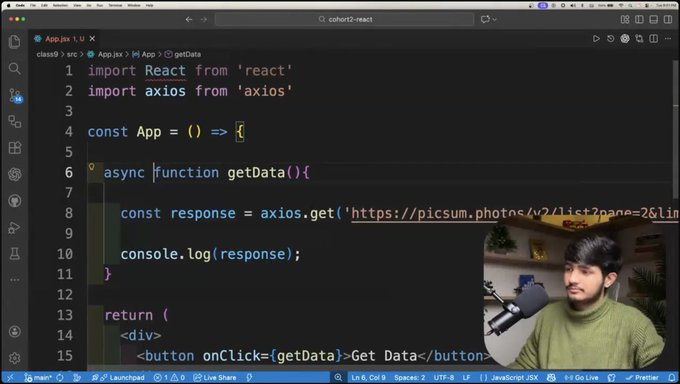Open the GitHub view in activity bar

[15, 201]
